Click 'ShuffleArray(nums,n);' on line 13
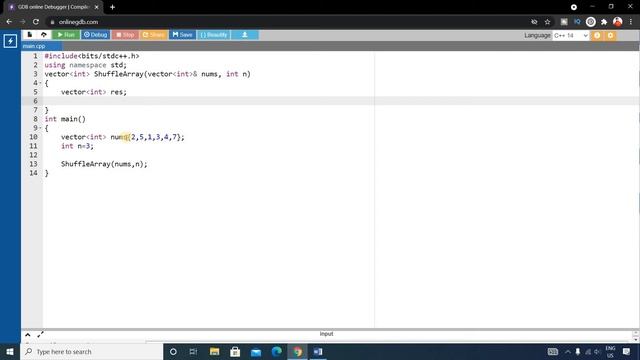Viewport: 640px width, 360px height. click(104, 164)
